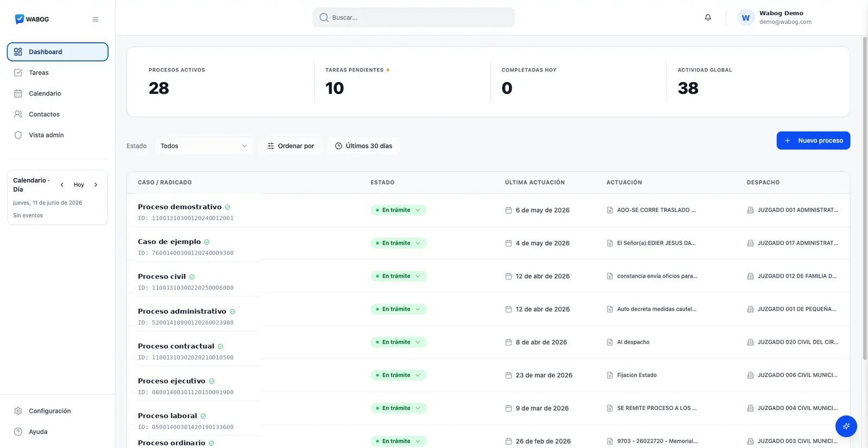Click Hoy in calendar widget
868x448 pixels.
click(79, 185)
